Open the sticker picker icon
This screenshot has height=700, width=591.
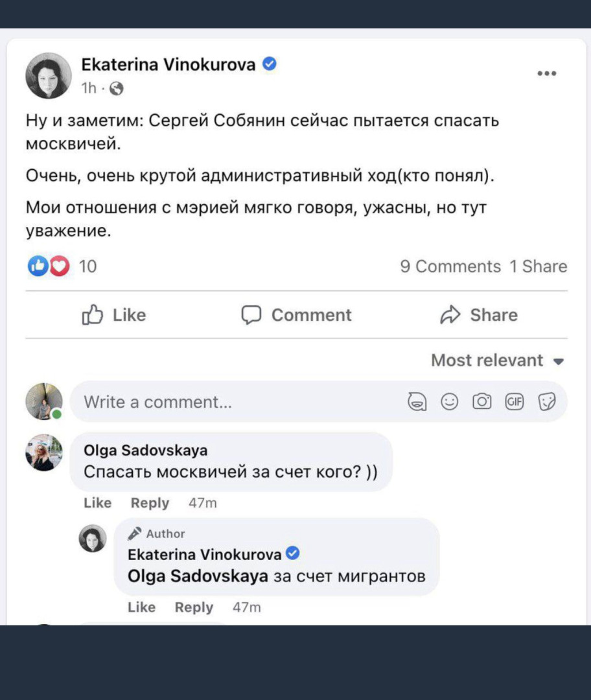tap(547, 402)
